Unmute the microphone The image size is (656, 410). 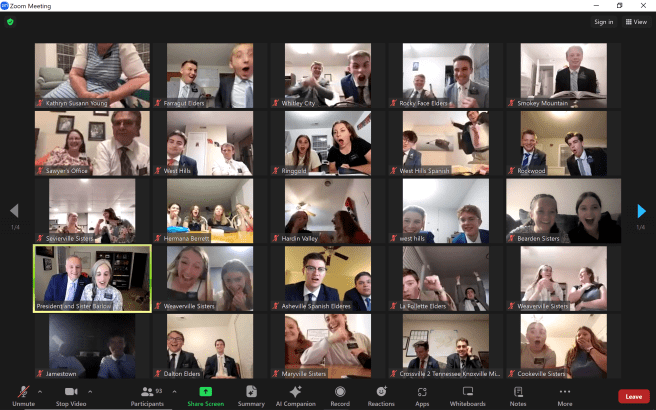[22, 394]
